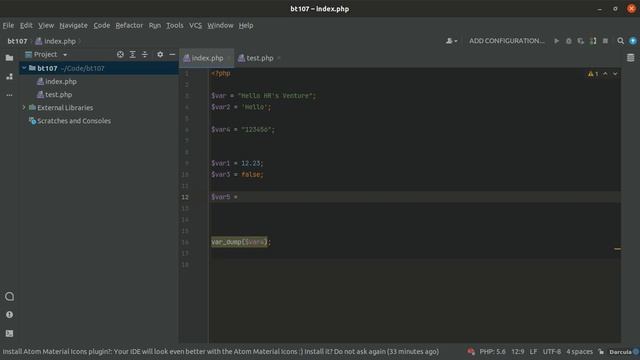The width and height of the screenshot is (640, 360).
Task: Click the blue round update icon at top right
Action: (633, 41)
